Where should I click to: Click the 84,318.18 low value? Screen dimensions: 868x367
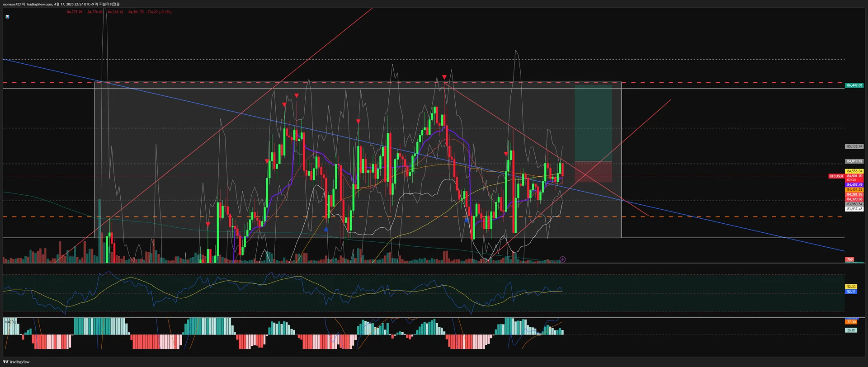pos(116,12)
